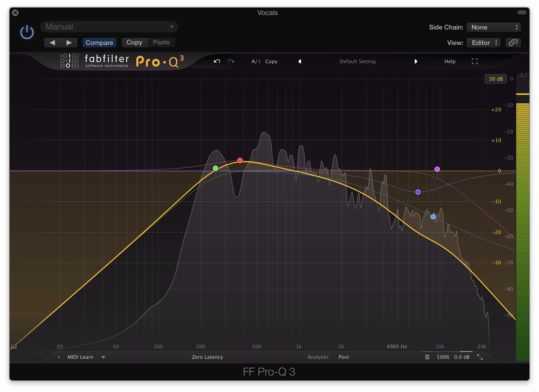Click the Compare button
This screenshot has width=539, height=392.
click(x=99, y=43)
